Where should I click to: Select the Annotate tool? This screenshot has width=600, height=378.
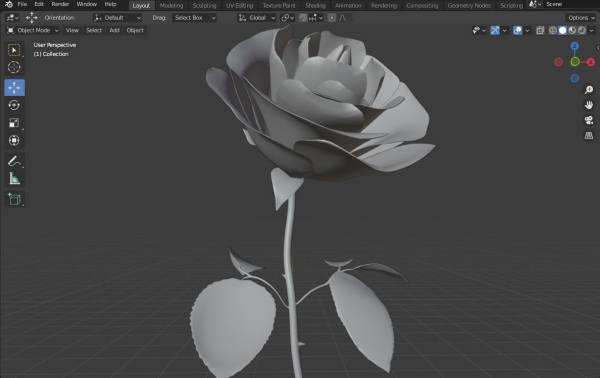pos(15,161)
